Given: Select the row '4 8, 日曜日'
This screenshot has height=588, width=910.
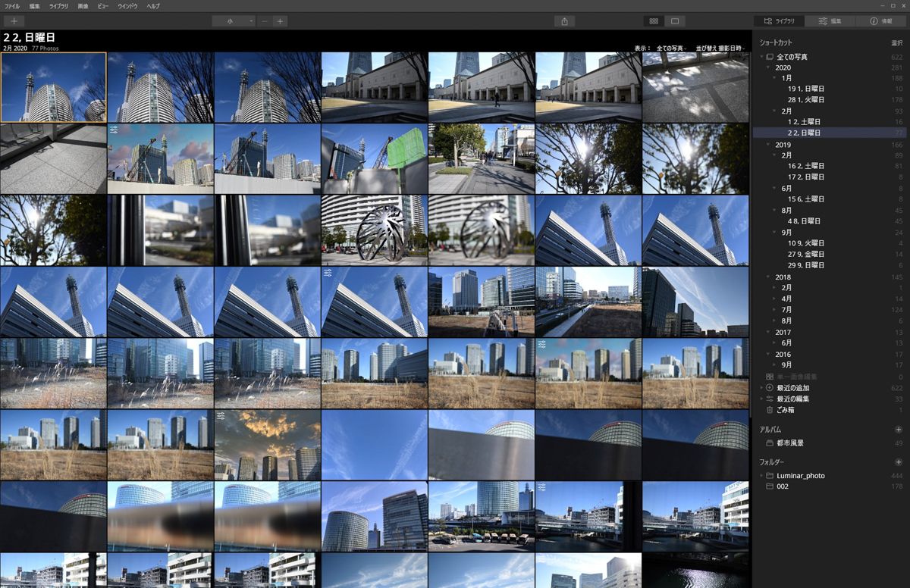Looking at the screenshot, I should (831, 221).
